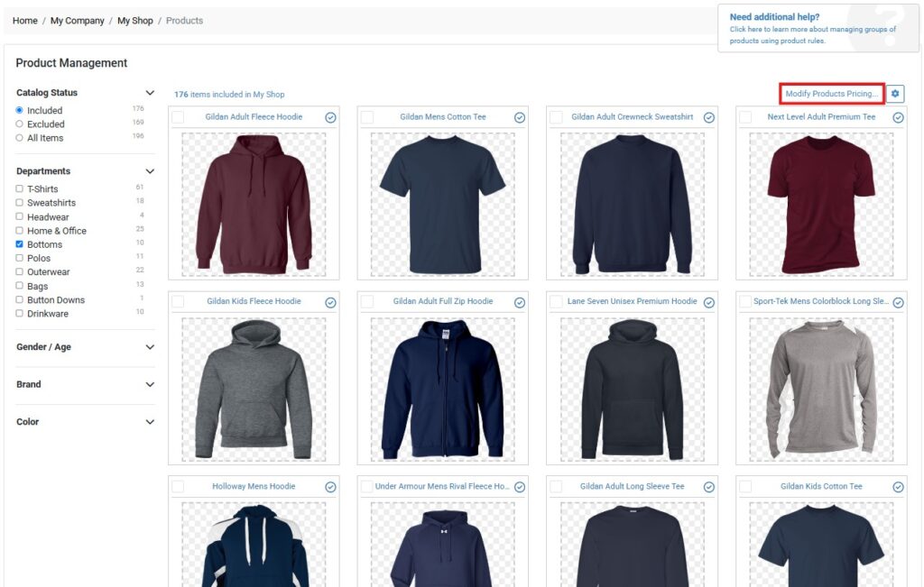Expand the Brand filter section
This screenshot has height=587, width=924.
pos(150,384)
